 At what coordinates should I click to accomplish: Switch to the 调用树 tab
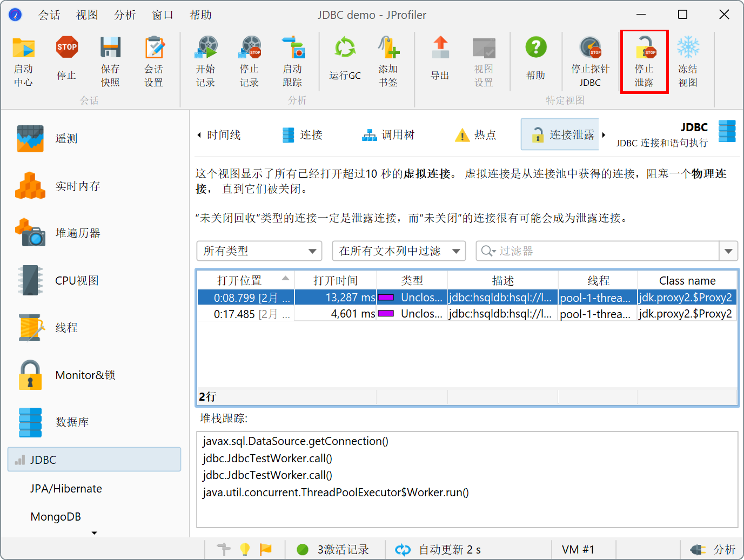pos(388,135)
